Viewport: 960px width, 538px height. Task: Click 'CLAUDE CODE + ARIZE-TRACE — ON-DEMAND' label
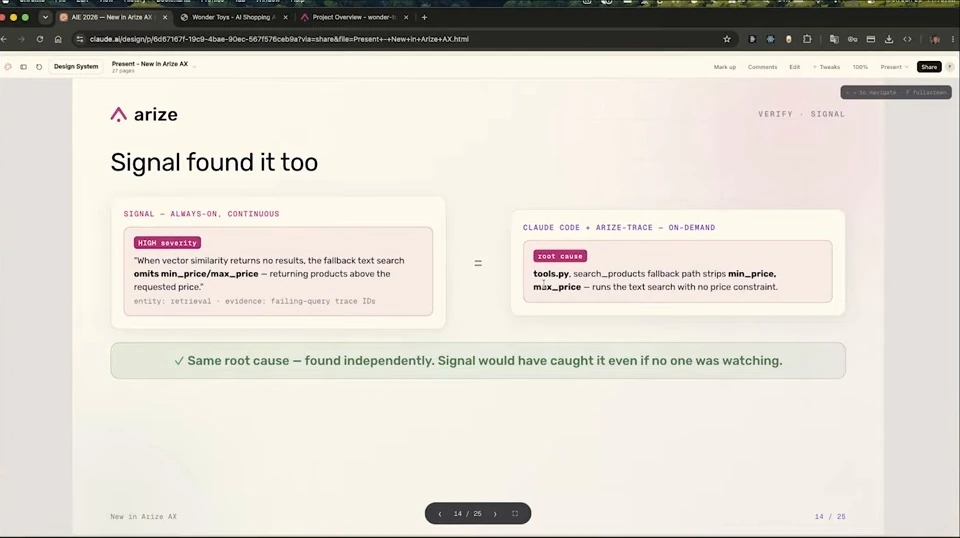point(619,228)
